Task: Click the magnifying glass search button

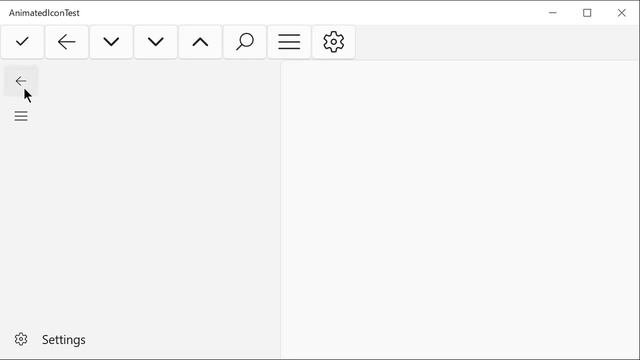Action: (244, 42)
